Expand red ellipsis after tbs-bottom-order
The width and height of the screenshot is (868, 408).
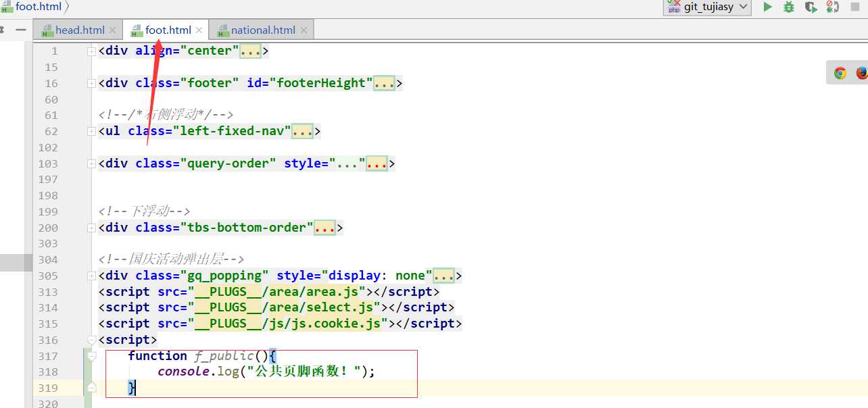click(x=325, y=228)
